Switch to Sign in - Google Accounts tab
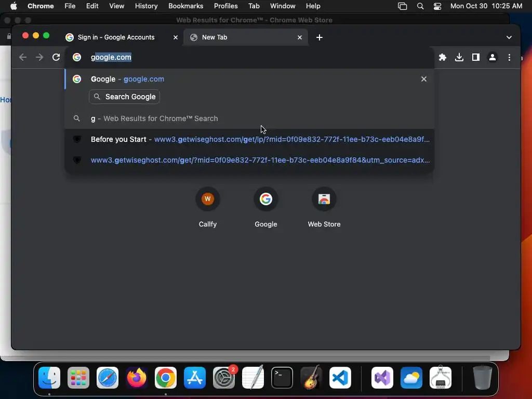532x399 pixels. tap(116, 37)
